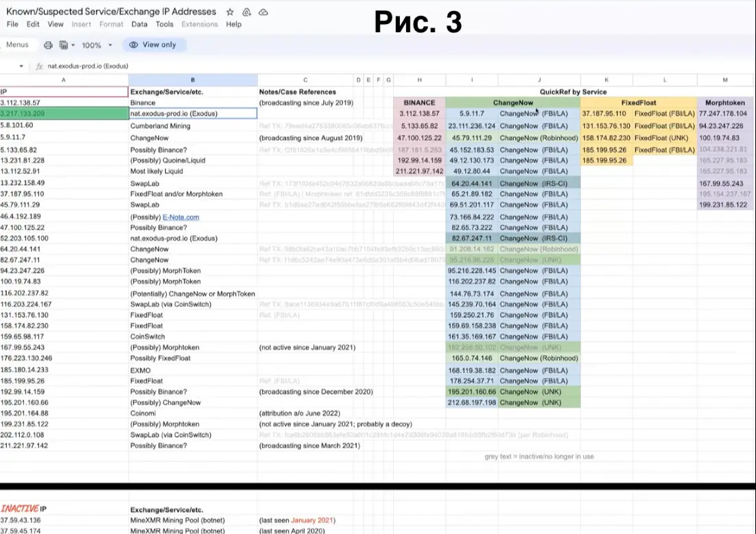Select column H header
756x534 pixels.
pyautogui.click(x=419, y=80)
